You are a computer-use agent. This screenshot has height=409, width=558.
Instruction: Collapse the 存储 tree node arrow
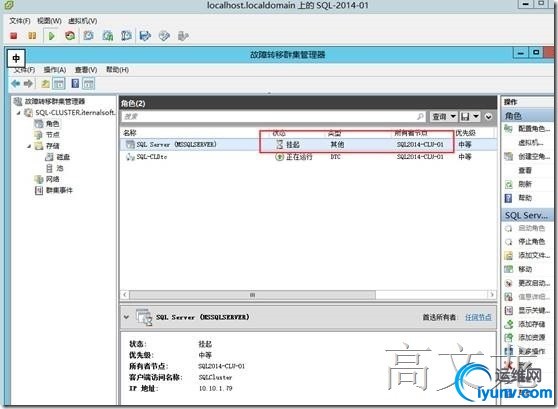[29, 146]
